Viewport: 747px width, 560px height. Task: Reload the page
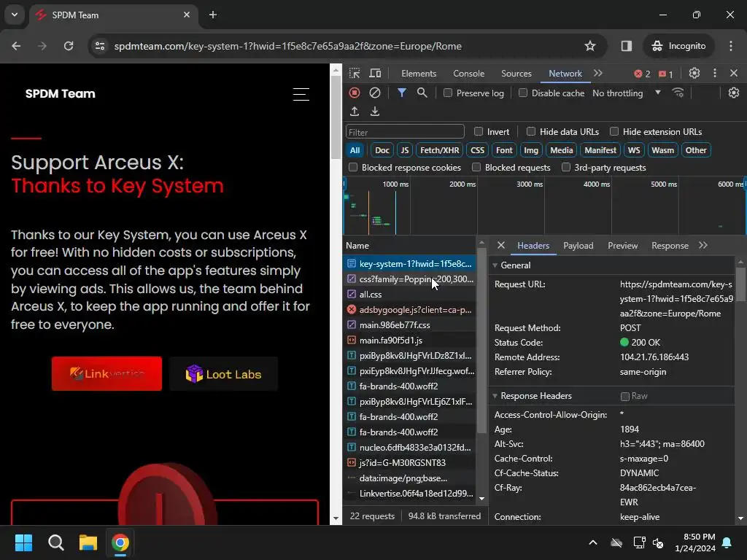(x=69, y=46)
